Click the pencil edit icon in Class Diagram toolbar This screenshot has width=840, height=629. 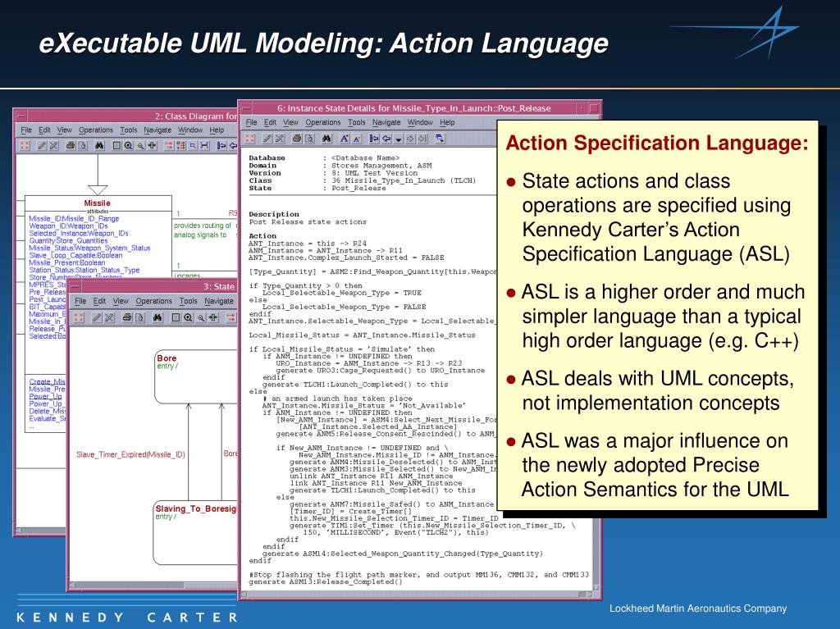[41, 145]
